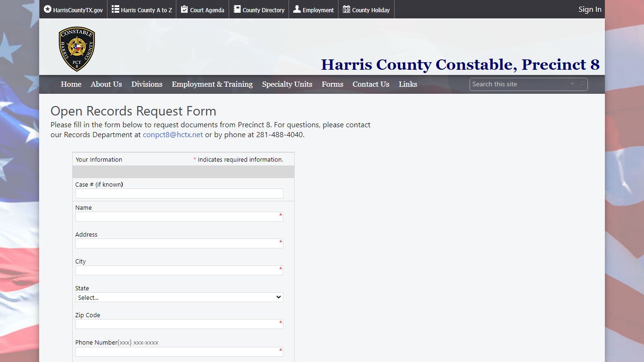
Task: Open the Links menu
Action: coord(408,84)
